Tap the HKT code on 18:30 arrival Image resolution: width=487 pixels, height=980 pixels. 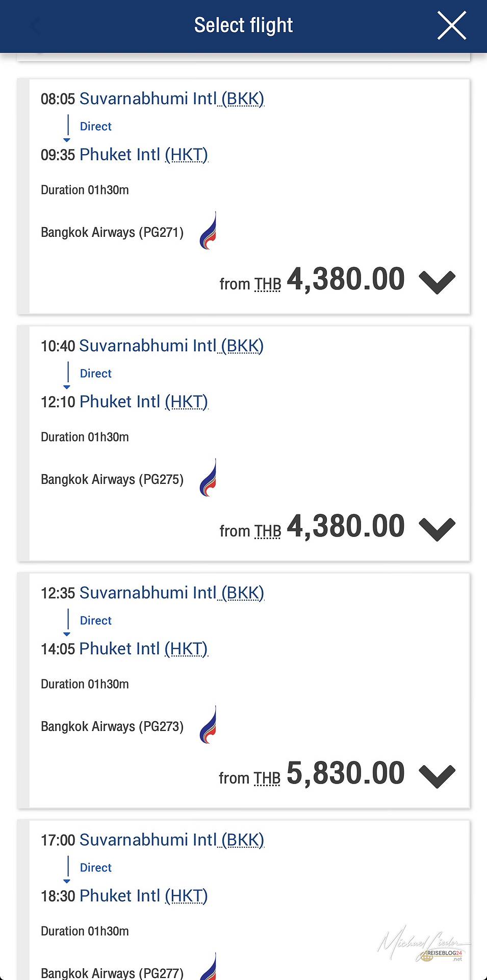point(187,896)
